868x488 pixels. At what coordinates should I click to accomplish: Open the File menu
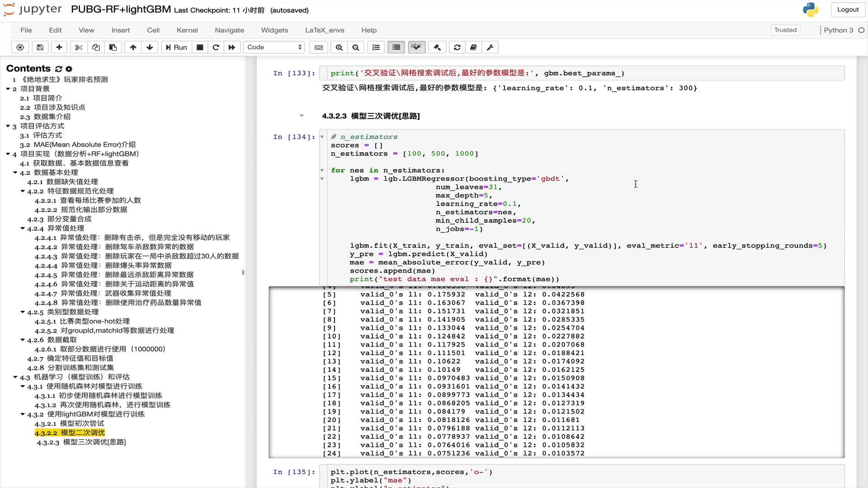[26, 30]
